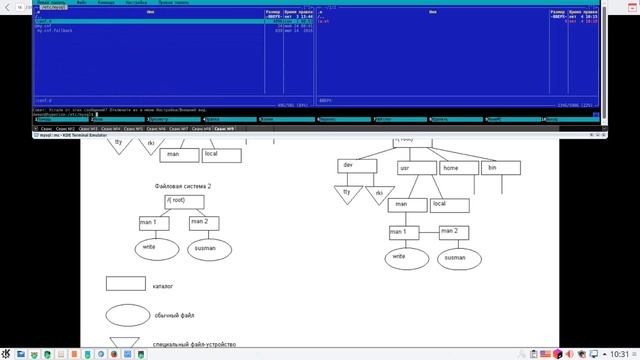Click the red icon at top right corner
This screenshot has height=360, width=640.
(632, 7)
